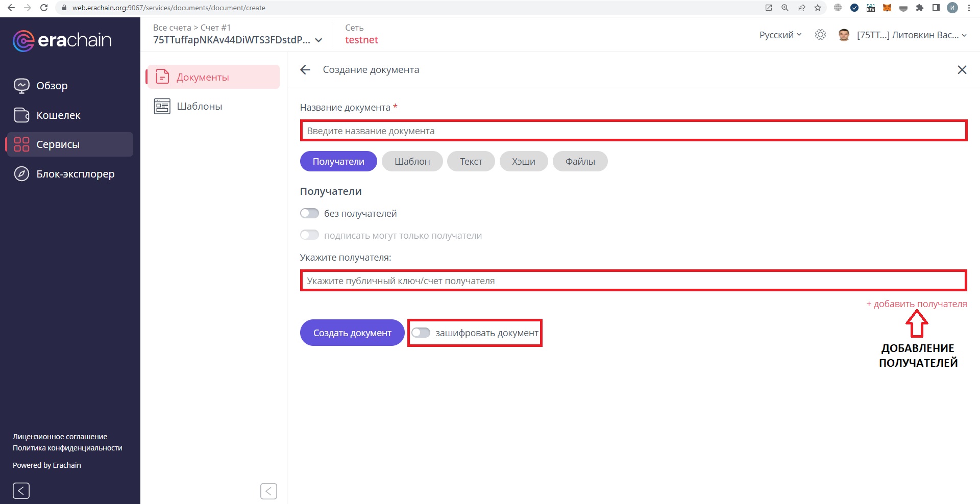Click the Overview (Обзор) sidebar icon
Viewport: 980px width, 504px height.
(21, 86)
